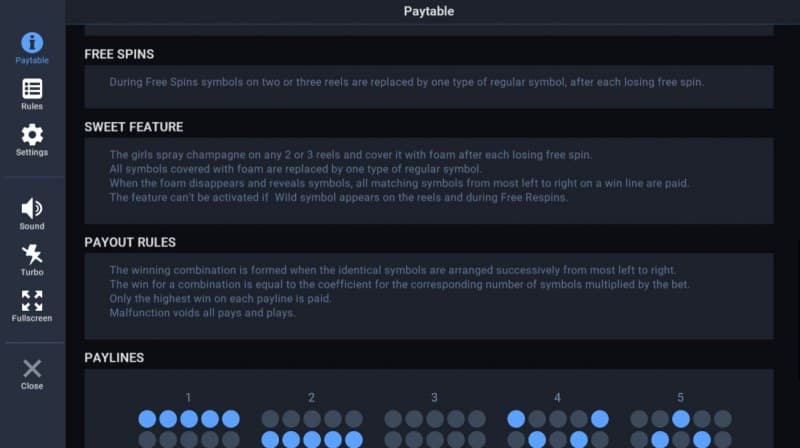Select payline 5 diagram
This screenshot has height=448, width=800.
680,428
